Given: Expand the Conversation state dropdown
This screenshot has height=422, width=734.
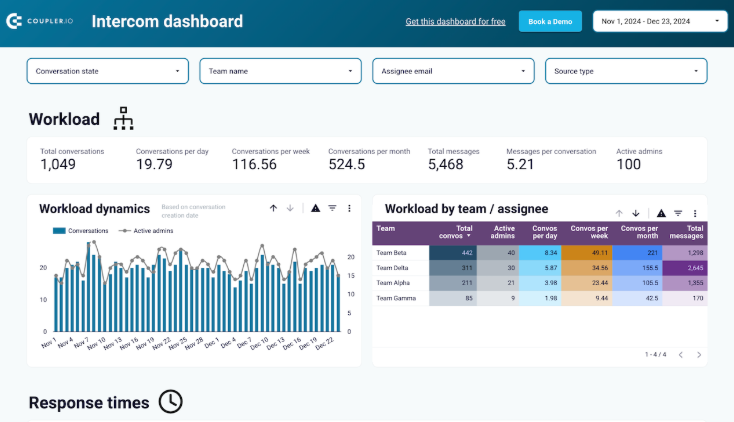Looking at the screenshot, I should click(x=107, y=71).
